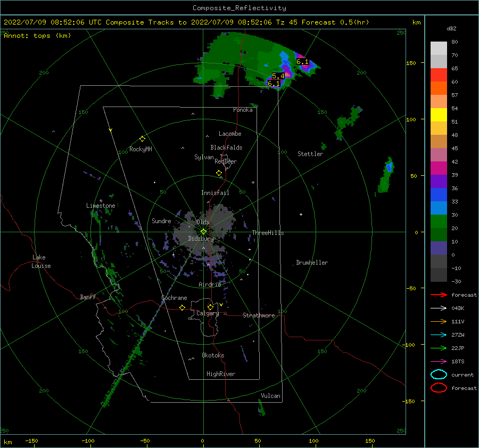Click the Sylvan label
The width and height of the screenshot is (479, 448).
tap(204, 157)
